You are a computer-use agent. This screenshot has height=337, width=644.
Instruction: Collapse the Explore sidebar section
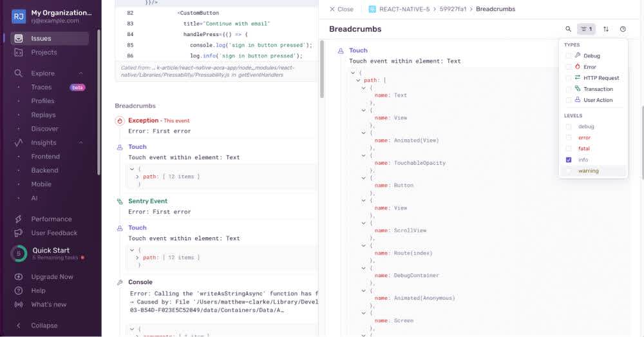(81, 73)
